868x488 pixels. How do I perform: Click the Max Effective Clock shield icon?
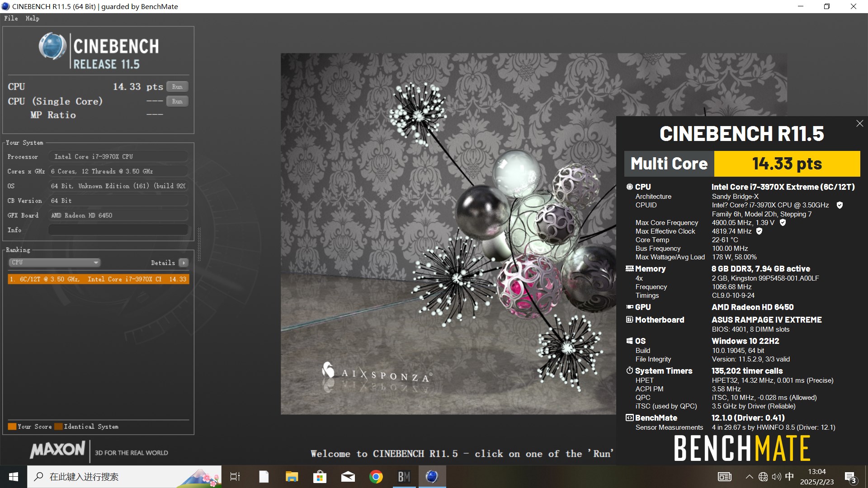click(x=759, y=231)
